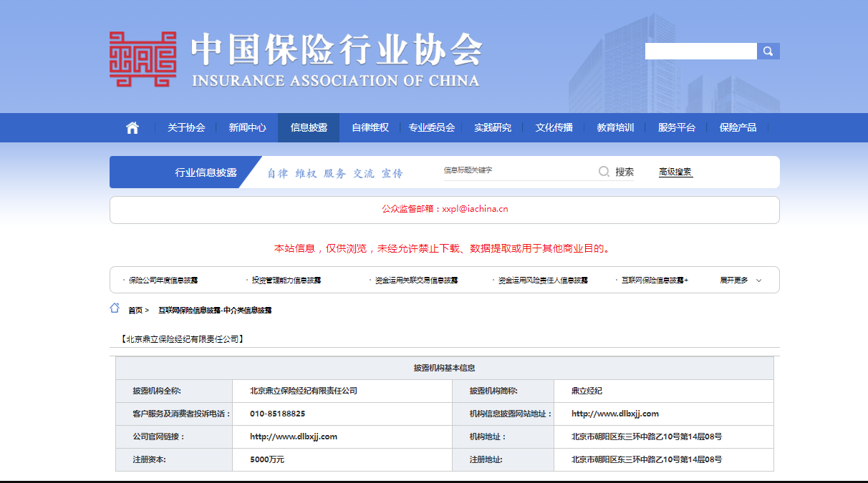Open the 服务平台 menu
This screenshot has width=868, height=483.
677,128
